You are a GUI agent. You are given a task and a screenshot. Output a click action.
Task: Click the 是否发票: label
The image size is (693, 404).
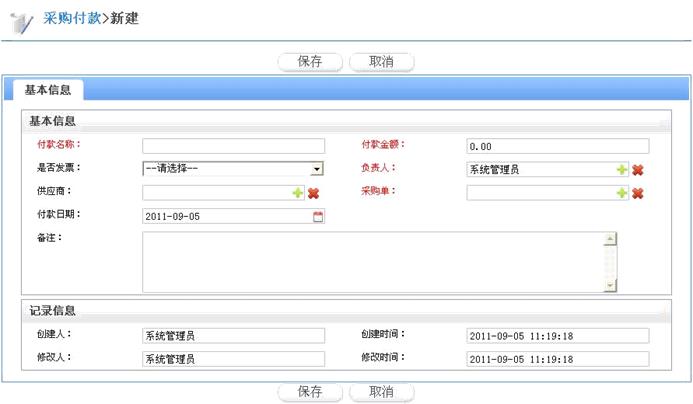point(59,168)
